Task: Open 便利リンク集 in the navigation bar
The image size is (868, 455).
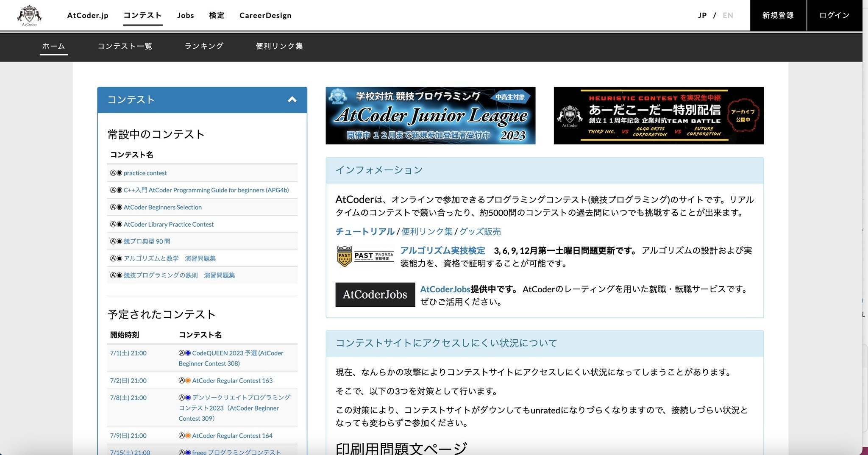Action: click(x=279, y=46)
